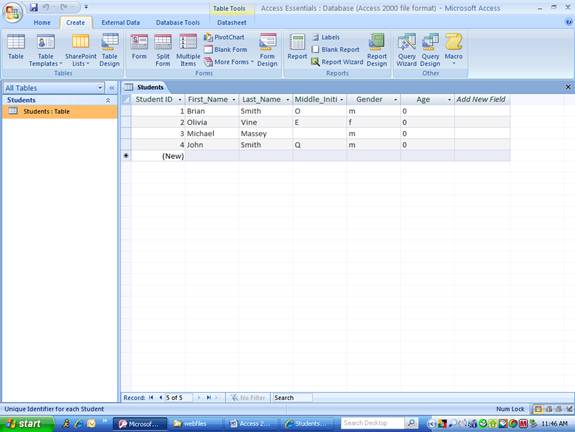Open the Access help icon

(569, 22)
